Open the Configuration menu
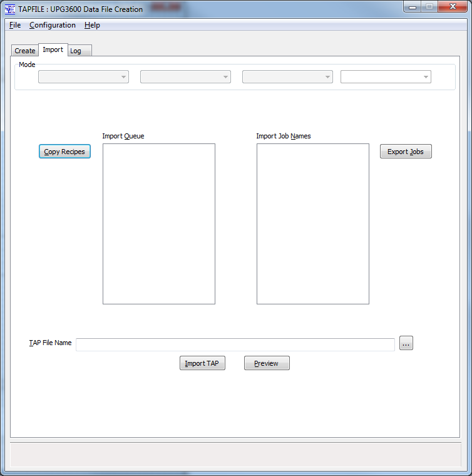This screenshot has width=472, height=476. pyautogui.click(x=53, y=25)
